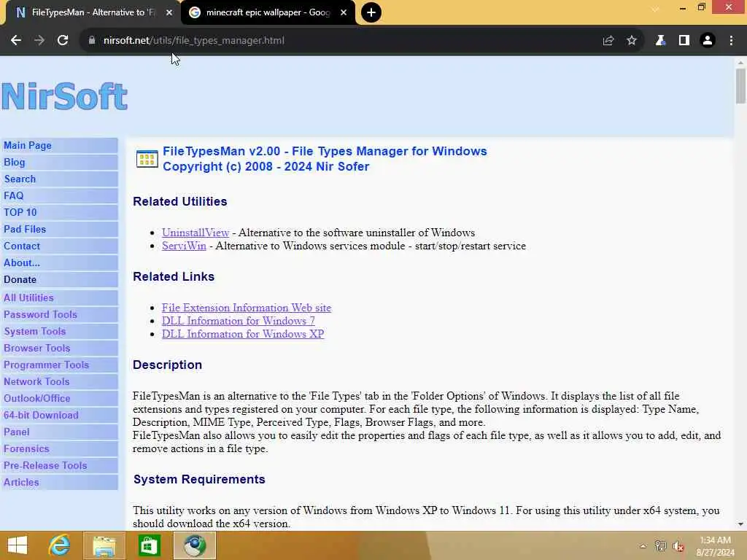The width and height of the screenshot is (747, 560).
Task: Open the side panel icon
Action: [684, 41]
